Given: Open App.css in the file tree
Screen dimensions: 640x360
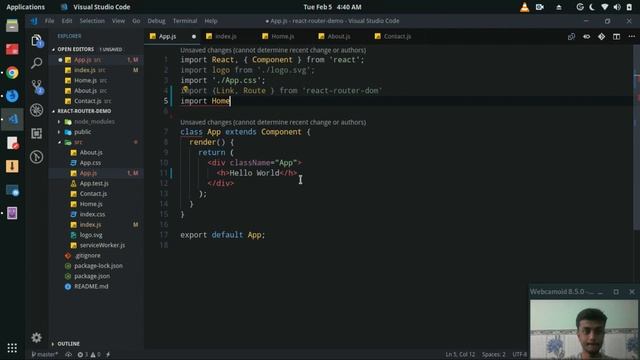Looking at the screenshot, I should [90, 162].
